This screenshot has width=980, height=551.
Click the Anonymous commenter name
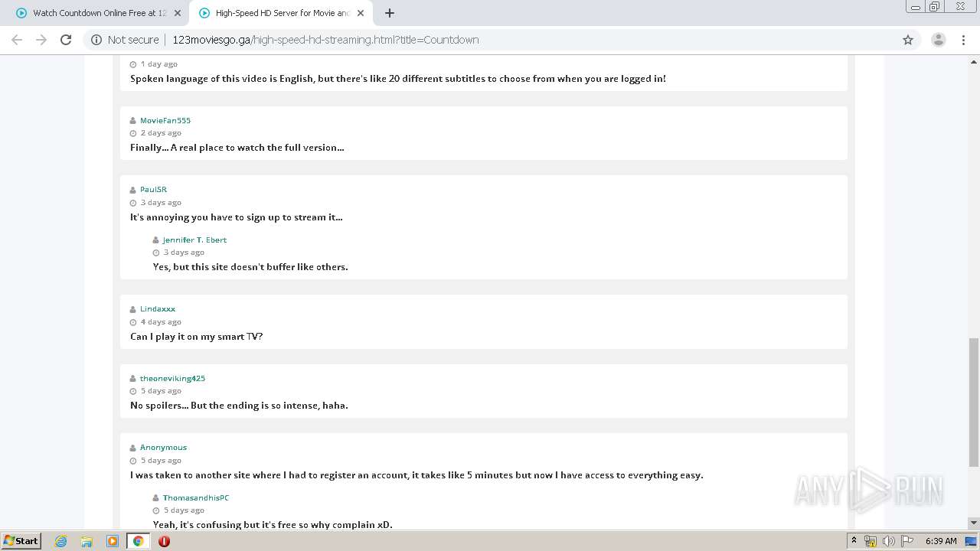(x=163, y=447)
